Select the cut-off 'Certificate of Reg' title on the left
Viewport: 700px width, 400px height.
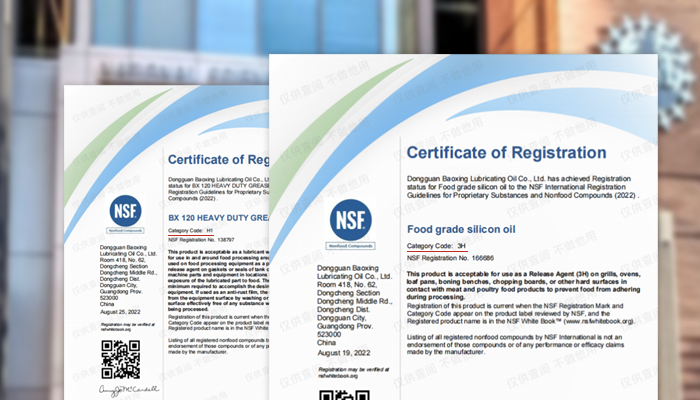[x=218, y=159]
